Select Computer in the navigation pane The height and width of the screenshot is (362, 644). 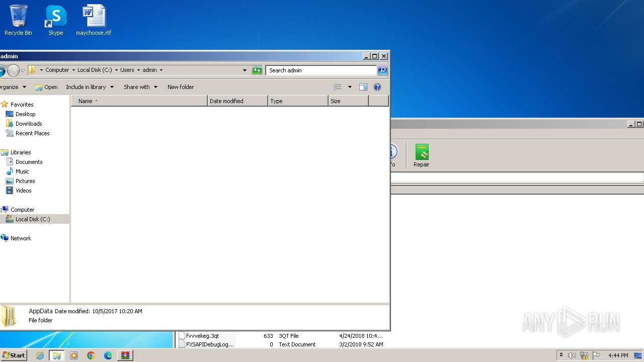pos(22,210)
